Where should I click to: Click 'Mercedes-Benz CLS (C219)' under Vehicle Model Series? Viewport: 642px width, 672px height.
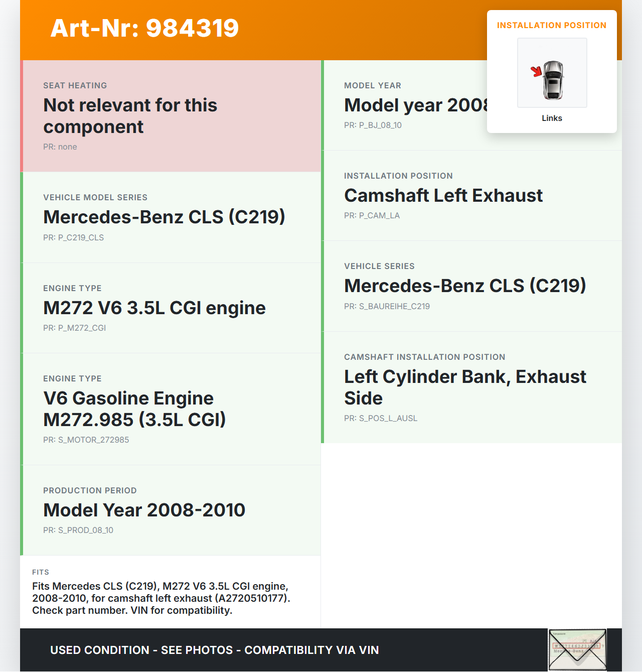click(164, 217)
